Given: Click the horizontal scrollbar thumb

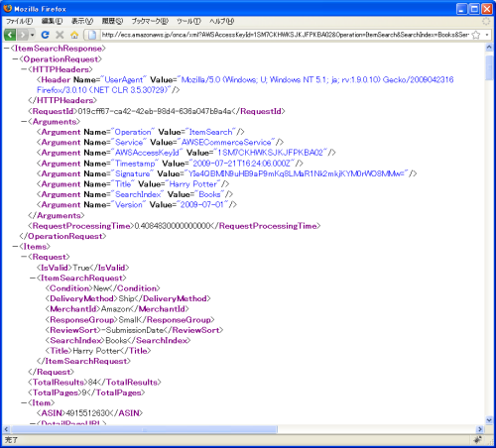Looking at the screenshot, I should (145, 429).
